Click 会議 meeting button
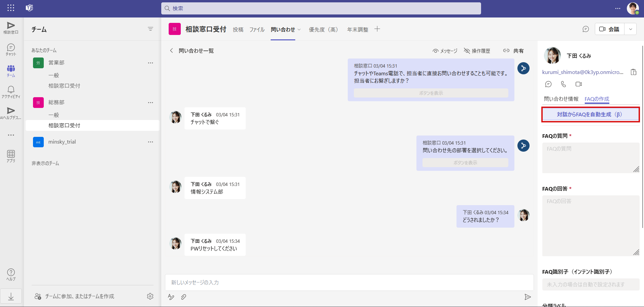644x307 pixels. pos(610,29)
